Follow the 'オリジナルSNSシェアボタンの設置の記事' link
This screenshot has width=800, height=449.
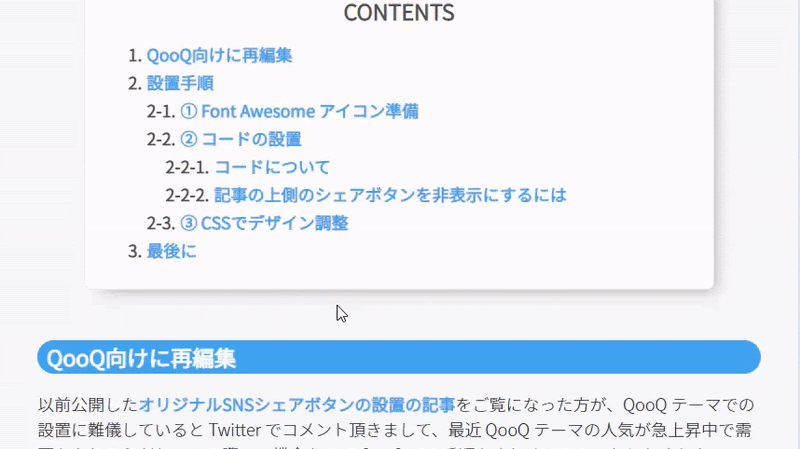(297, 405)
